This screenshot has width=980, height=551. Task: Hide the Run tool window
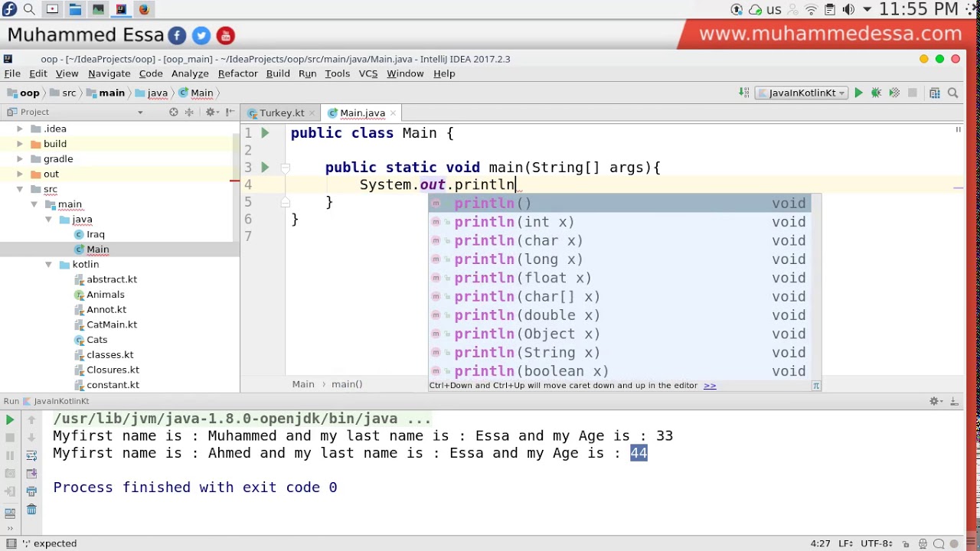[954, 401]
